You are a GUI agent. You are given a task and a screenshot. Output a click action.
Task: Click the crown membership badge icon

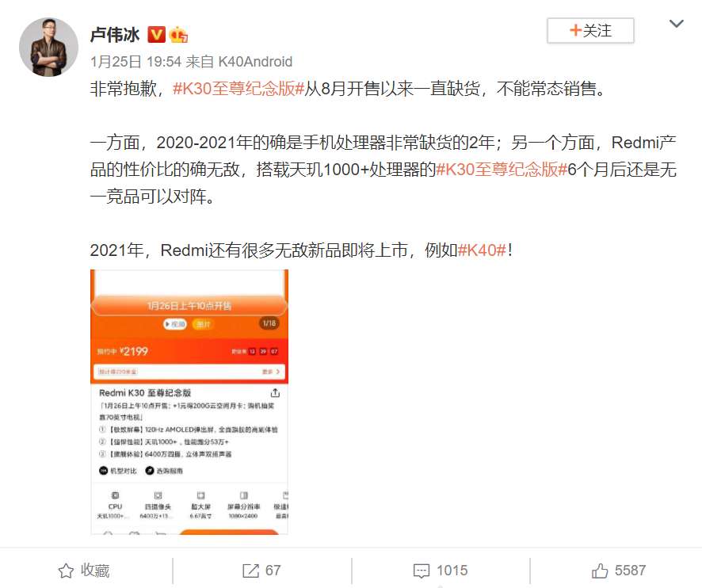point(178,35)
